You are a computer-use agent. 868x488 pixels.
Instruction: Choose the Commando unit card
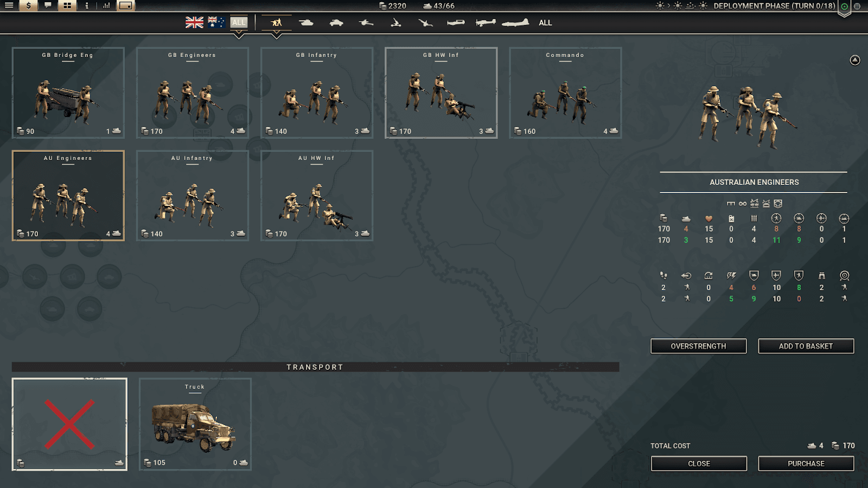(565, 93)
